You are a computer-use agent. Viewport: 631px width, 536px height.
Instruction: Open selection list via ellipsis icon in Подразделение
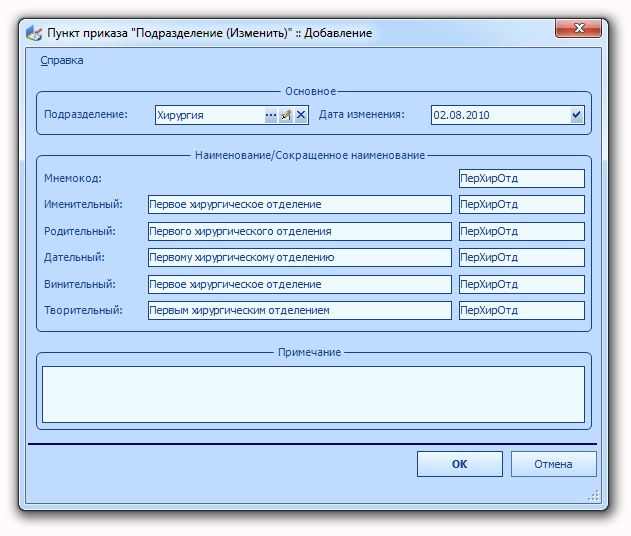(271, 115)
